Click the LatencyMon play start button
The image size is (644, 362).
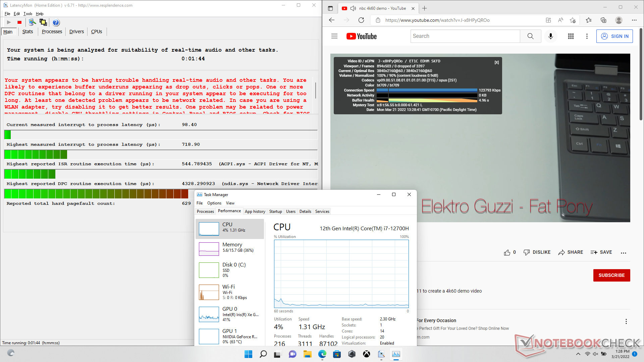9,22
